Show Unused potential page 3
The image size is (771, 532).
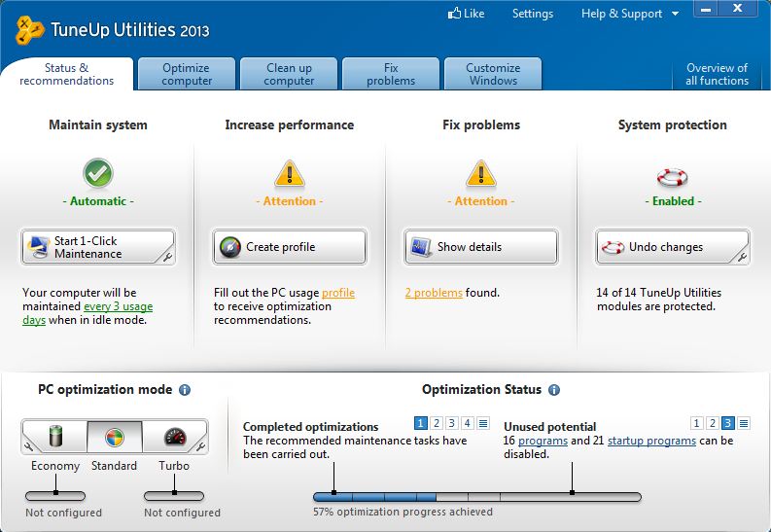pos(727,423)
